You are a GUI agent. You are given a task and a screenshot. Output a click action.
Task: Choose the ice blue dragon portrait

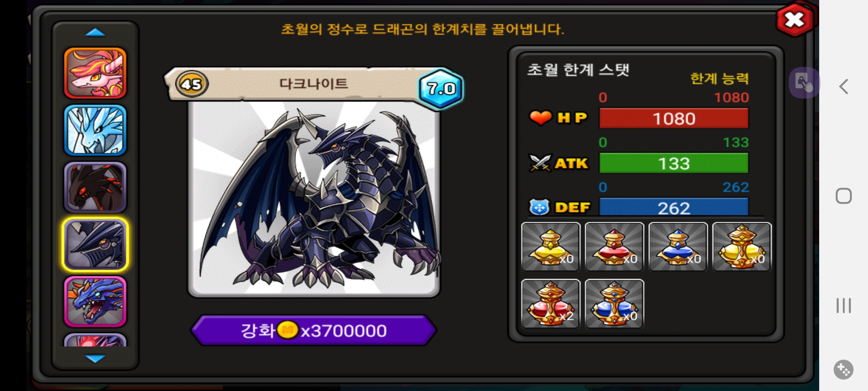click(x=95, y=130)
